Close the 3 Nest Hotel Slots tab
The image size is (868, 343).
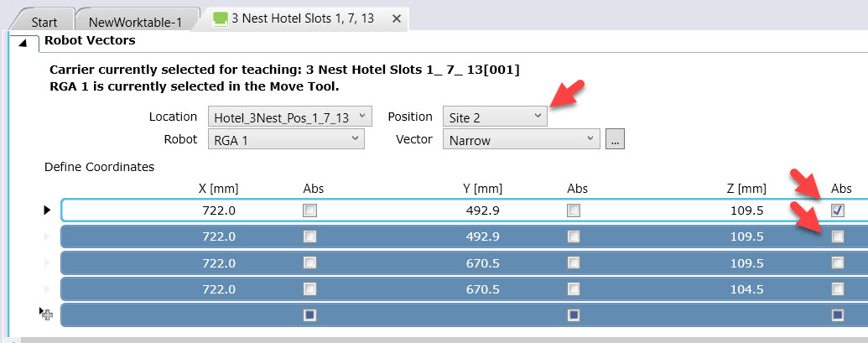[397, 18]
